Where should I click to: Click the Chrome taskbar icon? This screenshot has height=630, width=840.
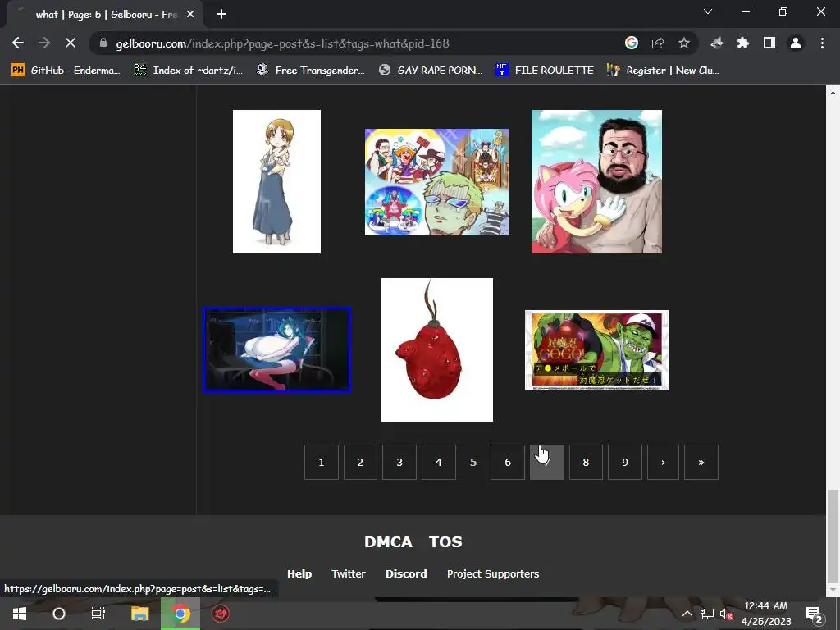180,614
